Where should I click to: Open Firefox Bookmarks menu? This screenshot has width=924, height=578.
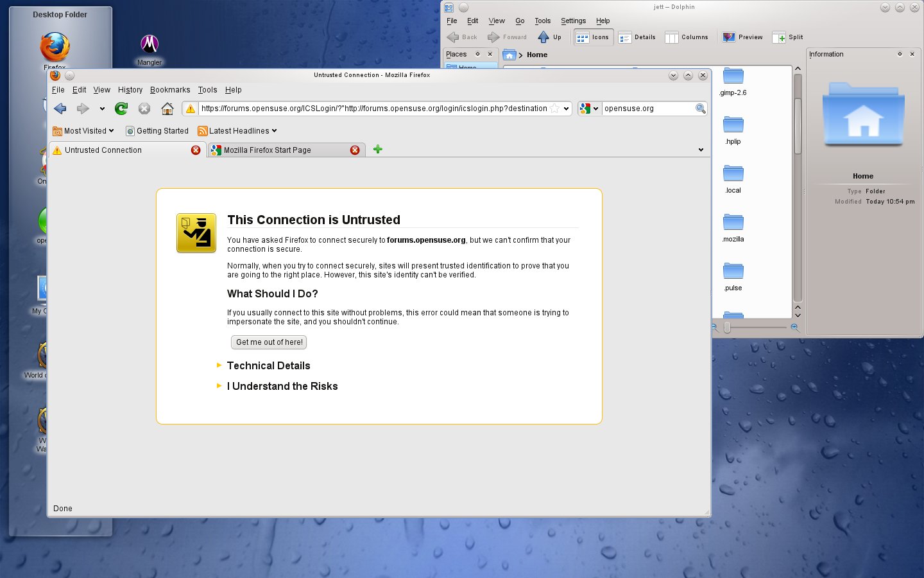tap(170, 90)
